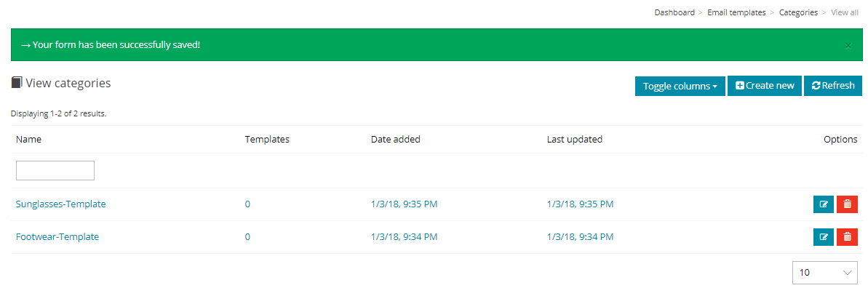Open the Sunglasses-Template link
868x288 pixels.
(61, 204)
